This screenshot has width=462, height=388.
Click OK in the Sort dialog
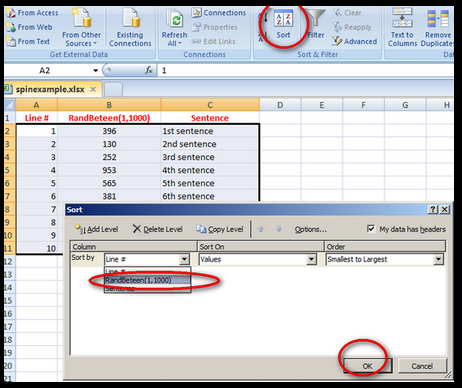click(x=368, y=366)
